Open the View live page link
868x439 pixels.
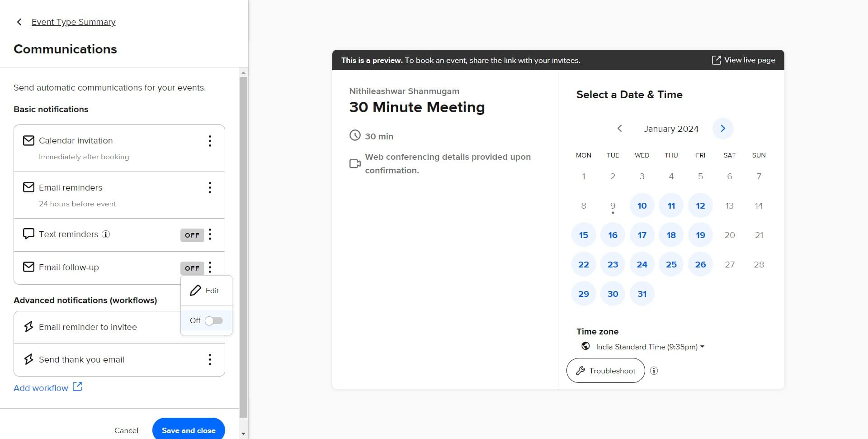click(743, 60)
